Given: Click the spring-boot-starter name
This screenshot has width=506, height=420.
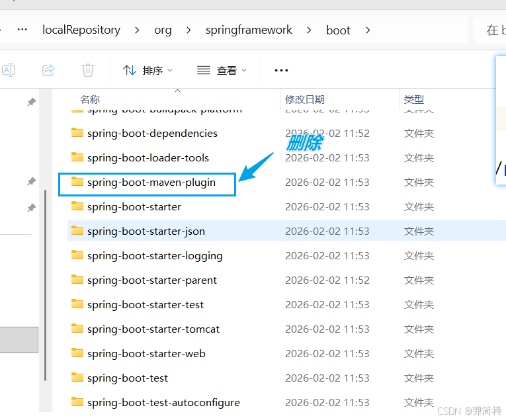Looking at the screenshot, I should pyautogui.click(x=134, y=207).
